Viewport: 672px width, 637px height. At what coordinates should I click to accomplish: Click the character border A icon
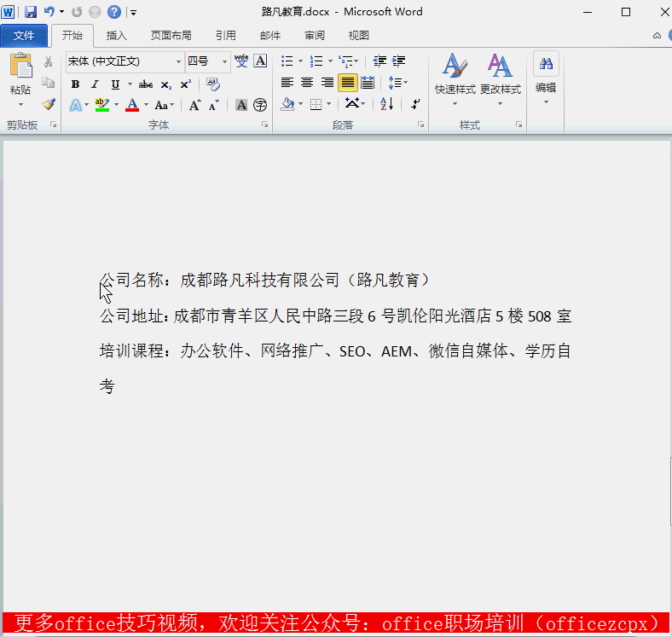[261, 61]
